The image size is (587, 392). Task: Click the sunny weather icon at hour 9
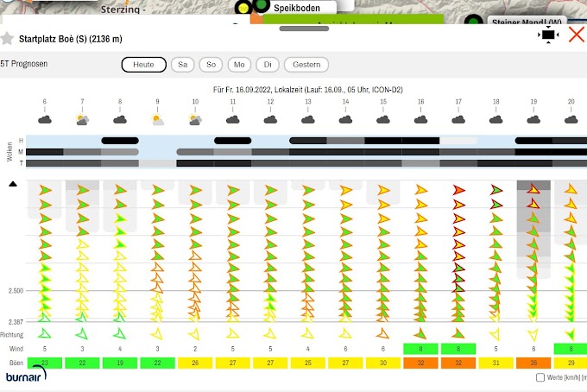(158, 120)
